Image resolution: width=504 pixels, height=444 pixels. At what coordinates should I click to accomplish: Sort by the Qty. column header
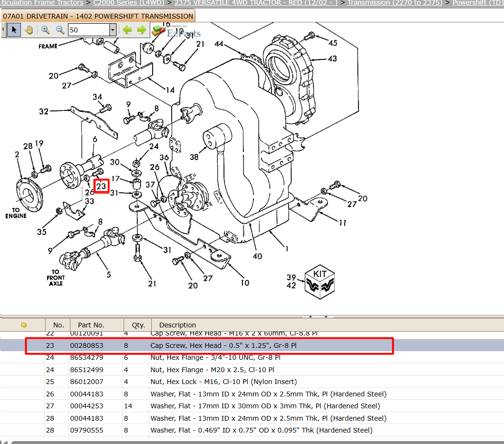coord(138,325)
